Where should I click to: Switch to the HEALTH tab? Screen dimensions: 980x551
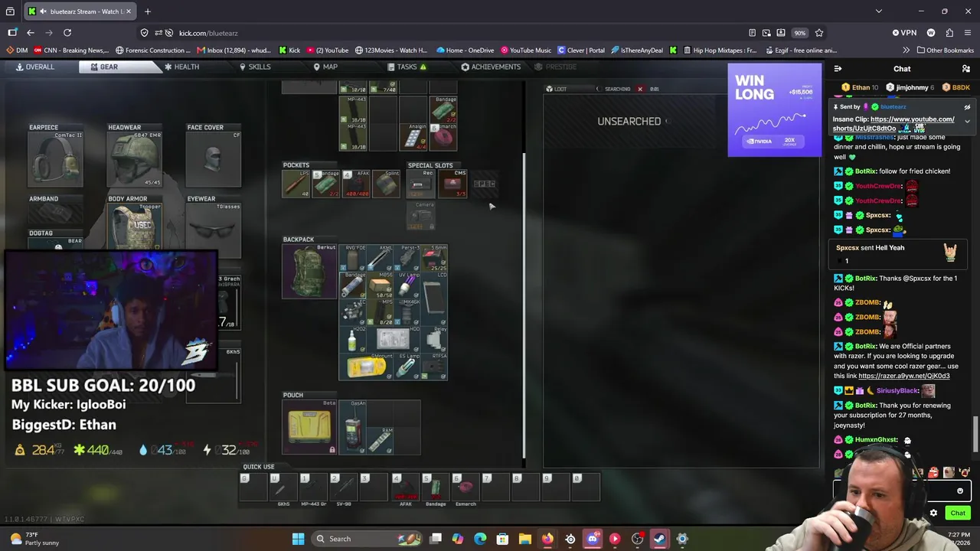click(x=181, y=67)
